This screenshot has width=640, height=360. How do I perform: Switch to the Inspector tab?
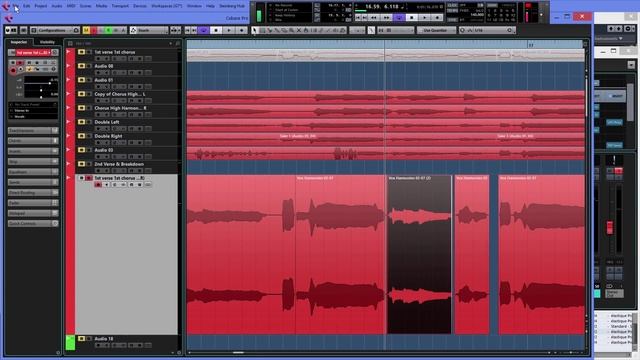click(19, 42)
